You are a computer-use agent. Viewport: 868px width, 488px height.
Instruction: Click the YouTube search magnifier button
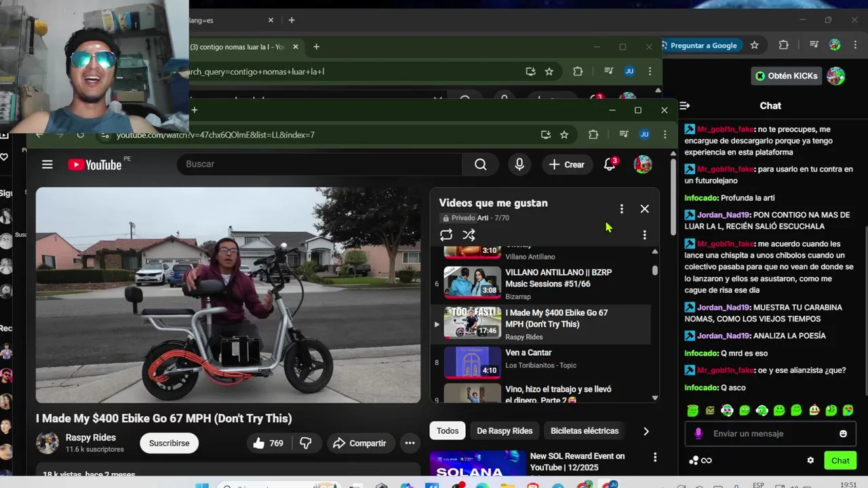tap(481, 164)
